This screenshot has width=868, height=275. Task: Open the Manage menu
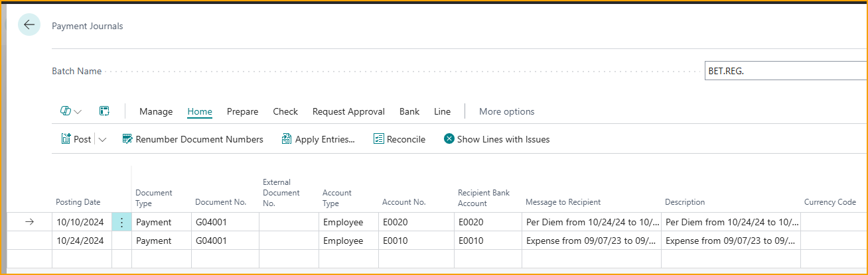(156, 111)
